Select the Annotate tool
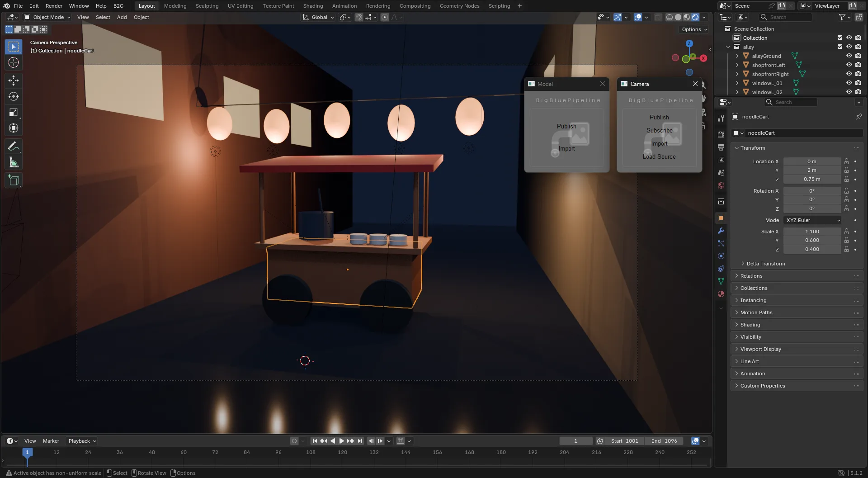 (x=14, y=146)
